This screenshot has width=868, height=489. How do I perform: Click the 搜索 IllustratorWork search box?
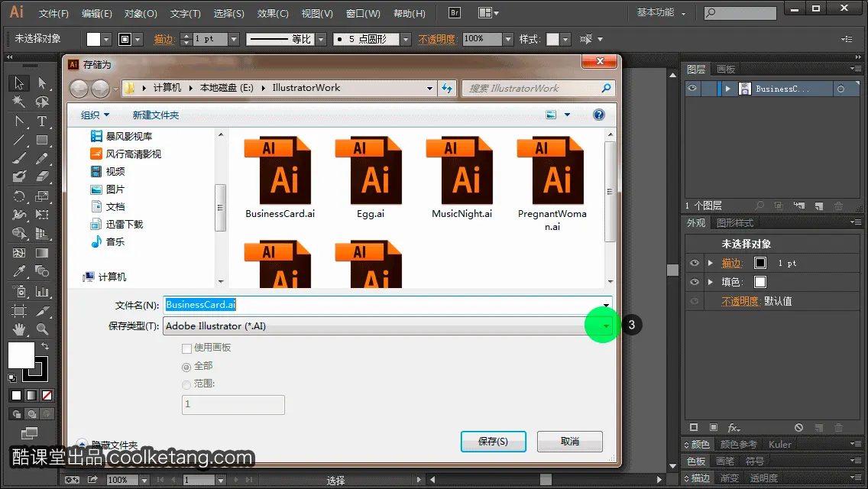click(x=538, y=88)
